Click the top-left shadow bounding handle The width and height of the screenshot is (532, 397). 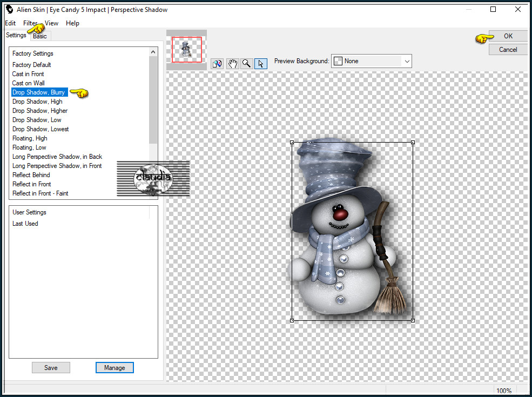click(x=292, y=143)
